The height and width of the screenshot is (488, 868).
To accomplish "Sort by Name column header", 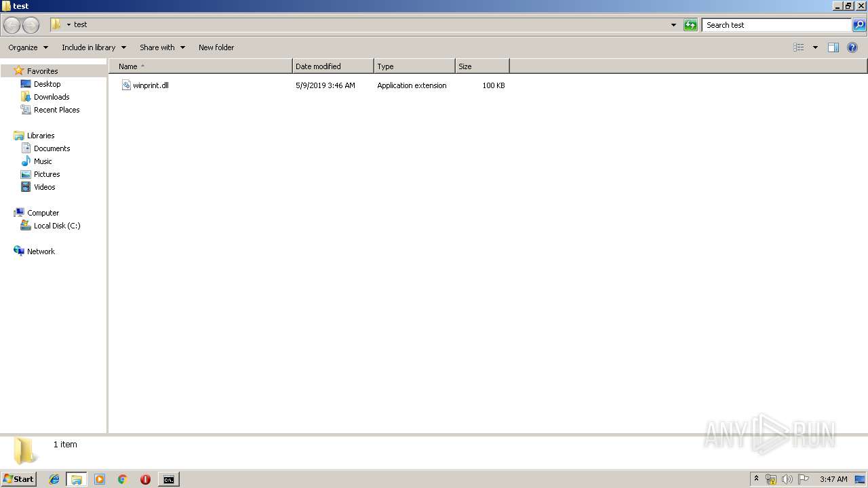I will (201, 66).
